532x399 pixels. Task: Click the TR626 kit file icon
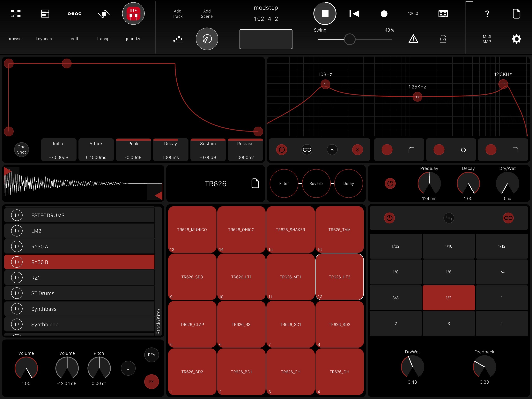click(255, 183)
